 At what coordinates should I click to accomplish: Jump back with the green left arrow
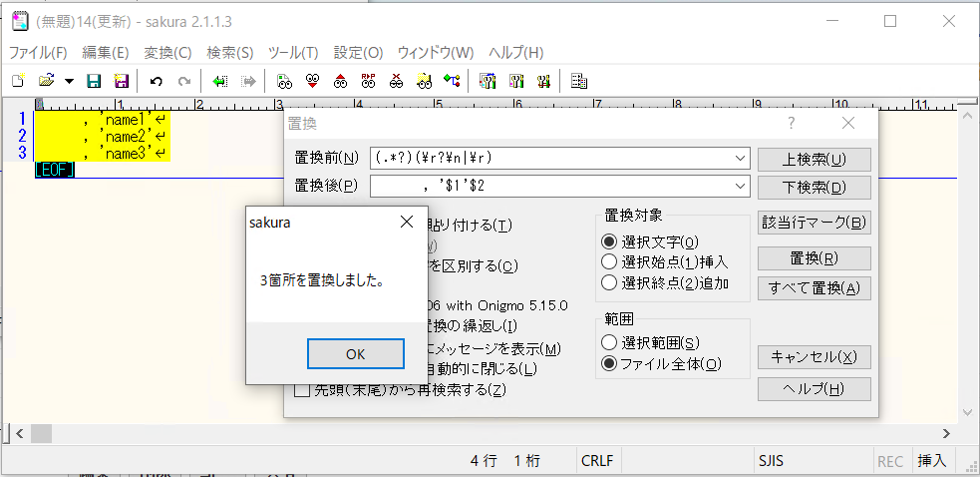(219, 81)
